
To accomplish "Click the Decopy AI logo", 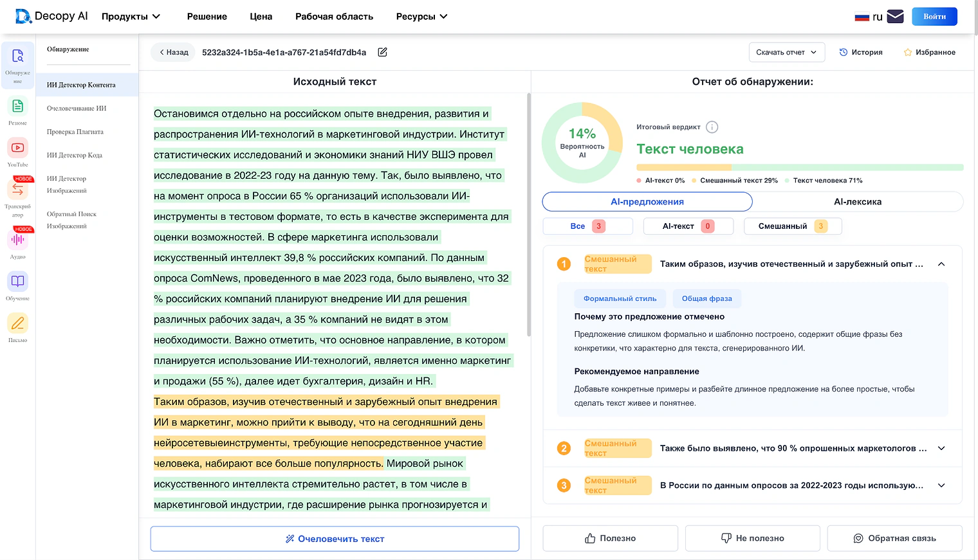I will click(x=51, y=16).
